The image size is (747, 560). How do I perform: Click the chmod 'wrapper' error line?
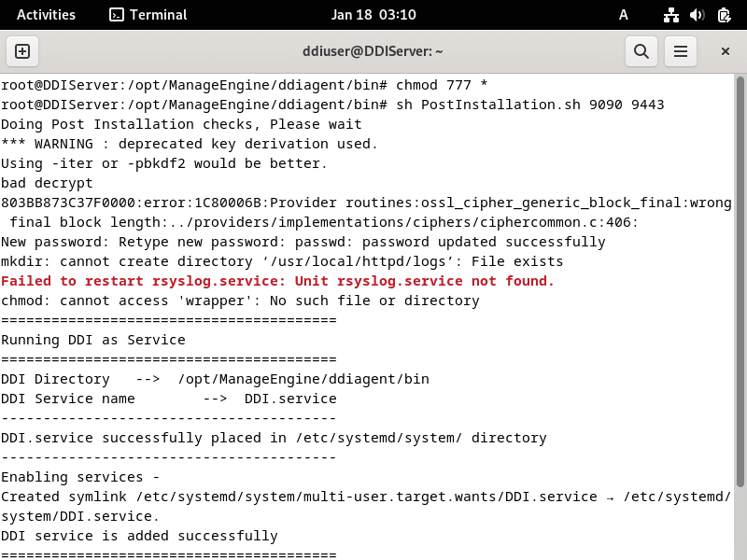pos(240,301)
